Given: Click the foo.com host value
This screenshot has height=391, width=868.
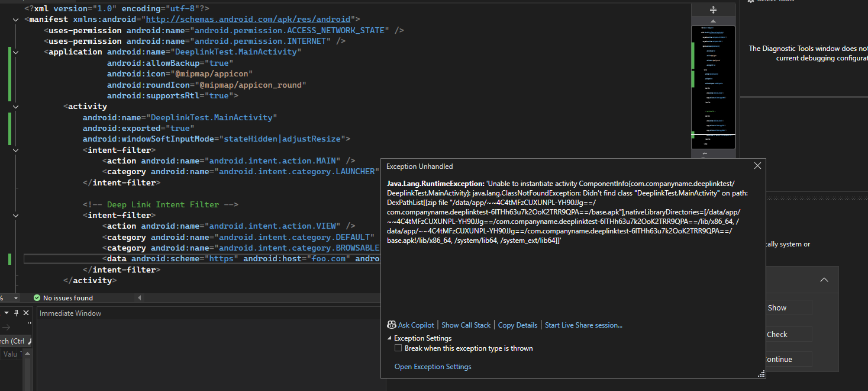Looking at the screenshot, I should [x=329, y=259].
